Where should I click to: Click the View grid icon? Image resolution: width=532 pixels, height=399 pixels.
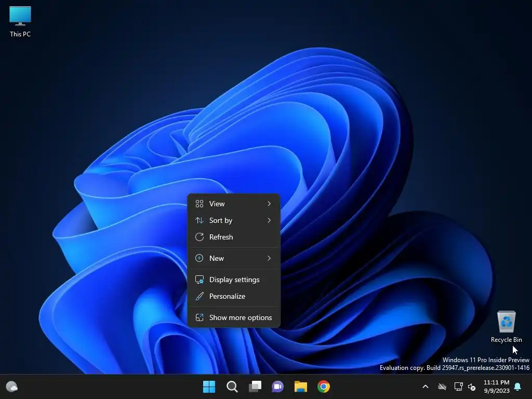[x=199, y=204]
